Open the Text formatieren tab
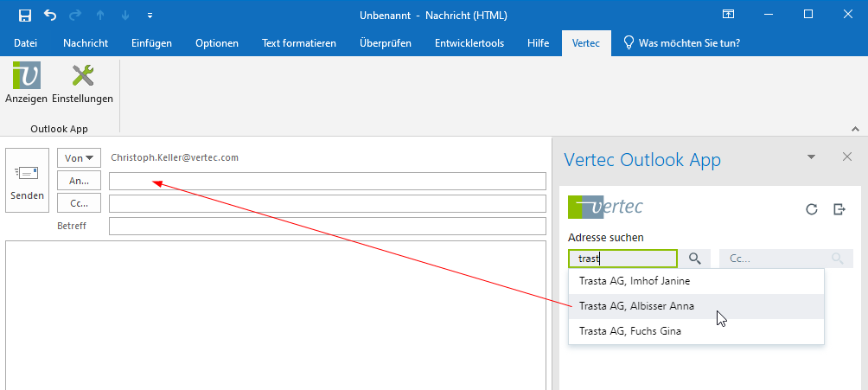This screenshot has height=390, width=868. pyautogui.click(x=298, y=43)
